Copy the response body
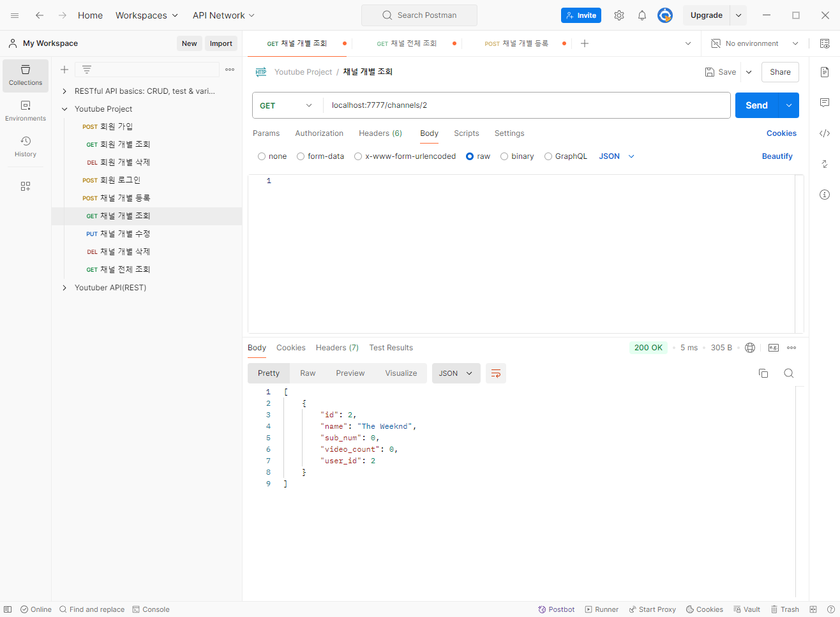This screenshot has width=840, height=617. pos(763,373)
